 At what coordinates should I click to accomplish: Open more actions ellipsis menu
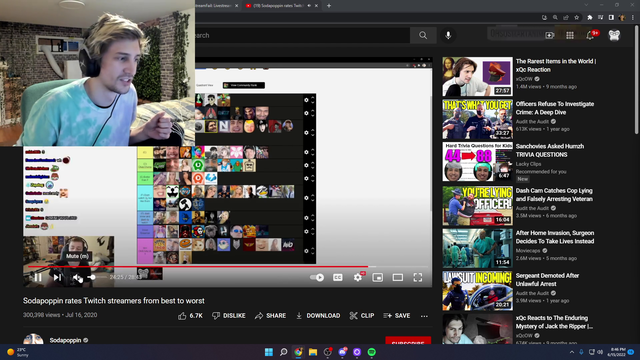tap(424, 316)
